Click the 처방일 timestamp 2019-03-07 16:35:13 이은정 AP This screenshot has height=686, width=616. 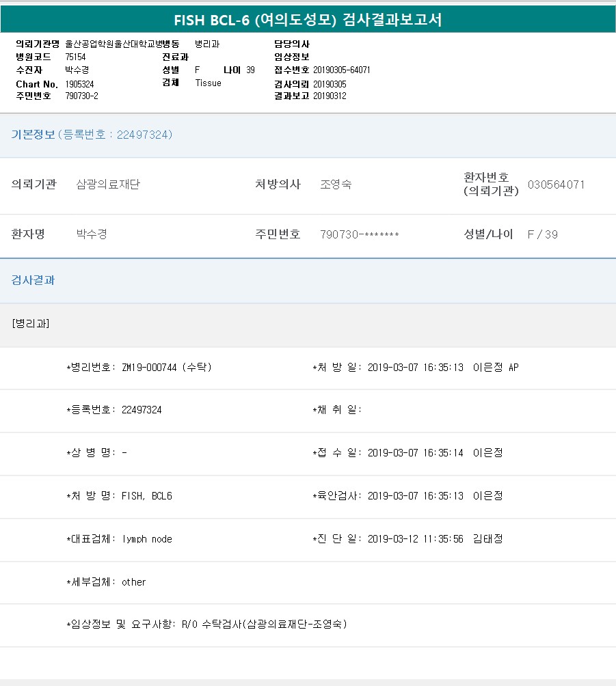(x=442, y=367)
